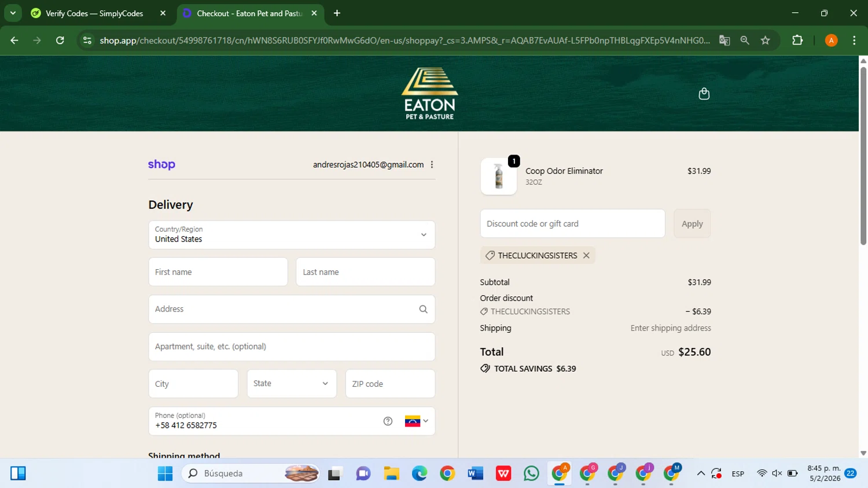Expand the Country/Region dropdown
The width and height of the screenshot is (868, 488).
point(292,235)
